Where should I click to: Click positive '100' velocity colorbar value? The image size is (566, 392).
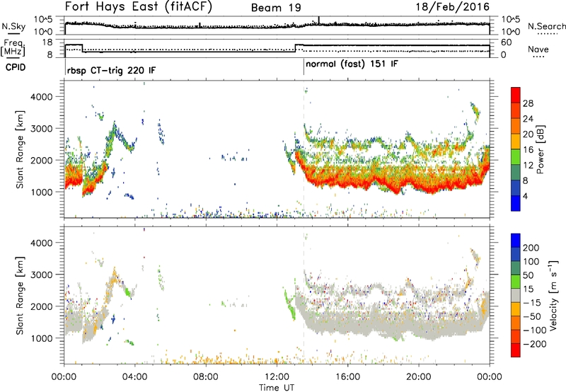(x=531, y=261)
